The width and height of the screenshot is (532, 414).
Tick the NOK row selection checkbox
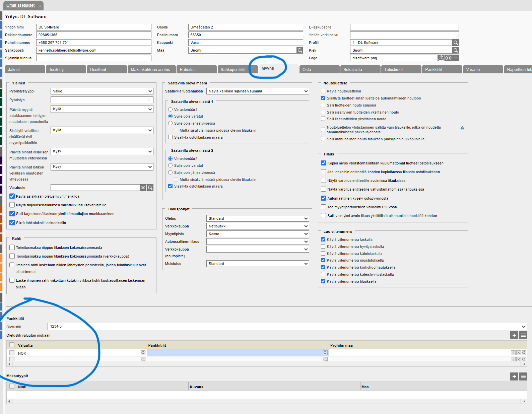click(x=12, y=353)
